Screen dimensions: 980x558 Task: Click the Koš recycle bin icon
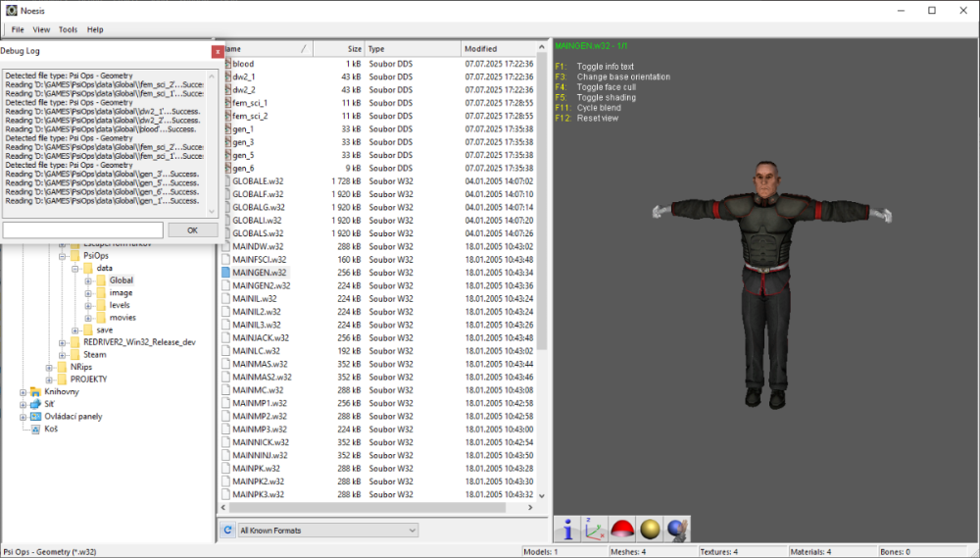click(36, 429)
